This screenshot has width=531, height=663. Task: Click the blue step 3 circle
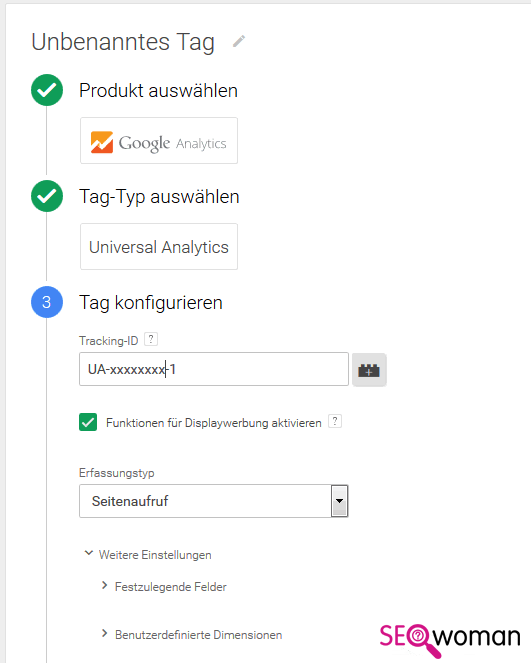point(47,302)
